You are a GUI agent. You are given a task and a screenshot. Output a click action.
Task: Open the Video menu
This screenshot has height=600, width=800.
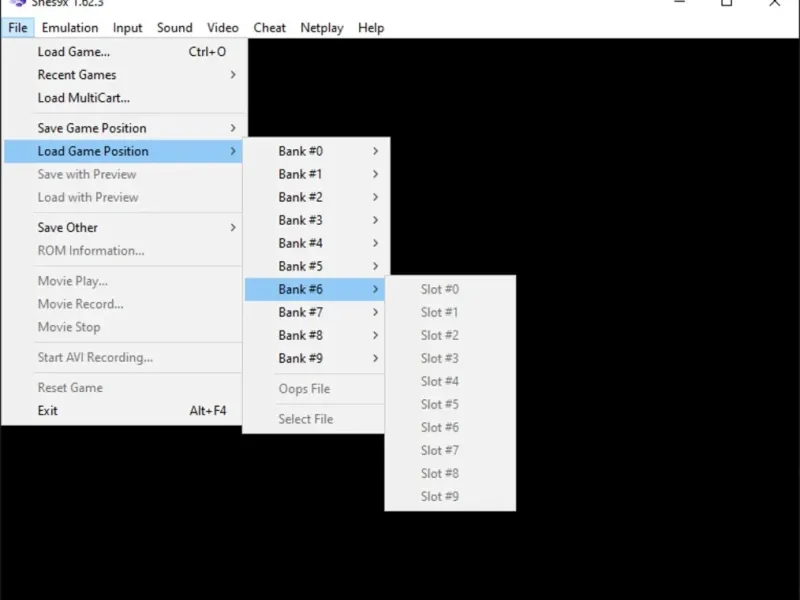click(x=222, y=28)
